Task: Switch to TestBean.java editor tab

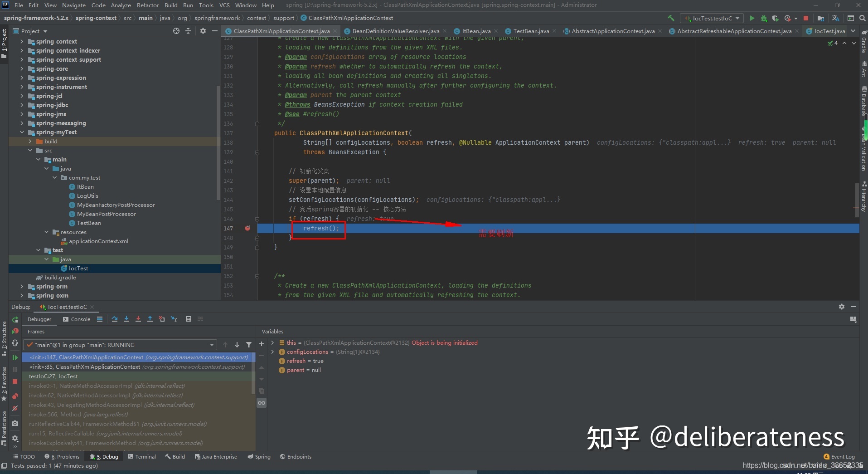Action: click(531, 31)
